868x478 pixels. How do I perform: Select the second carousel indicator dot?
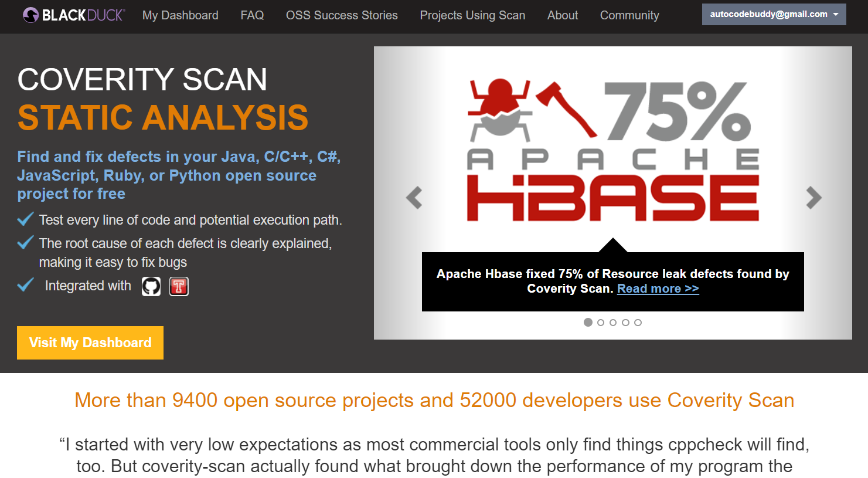click(601, 323)
